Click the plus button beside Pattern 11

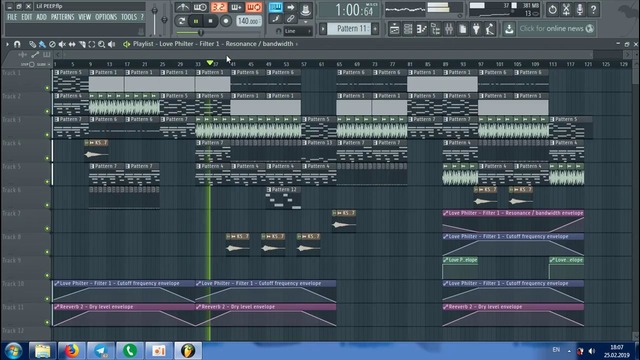(x=375, y=29)
